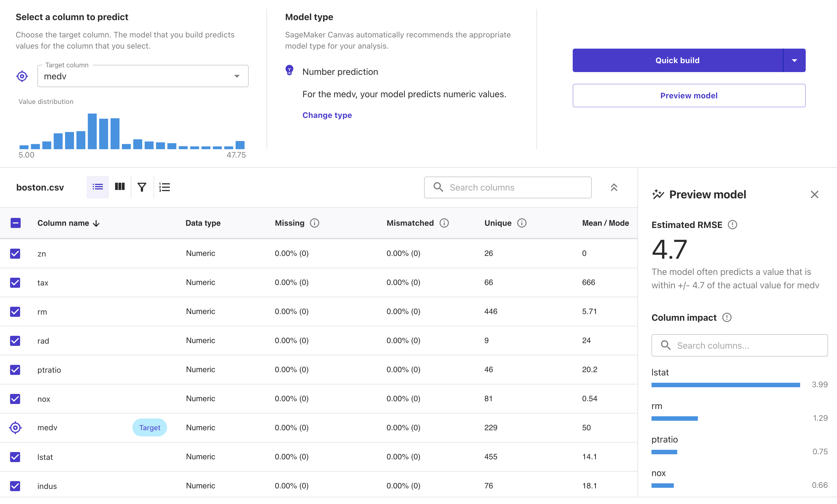Open the filter funnel icon

click(142, 187)
